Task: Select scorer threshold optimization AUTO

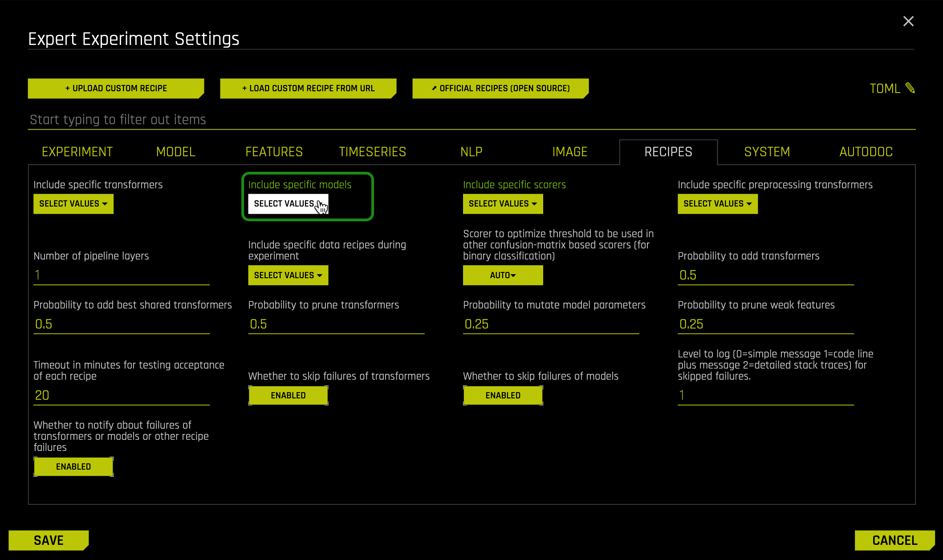Action: [503, 275]
